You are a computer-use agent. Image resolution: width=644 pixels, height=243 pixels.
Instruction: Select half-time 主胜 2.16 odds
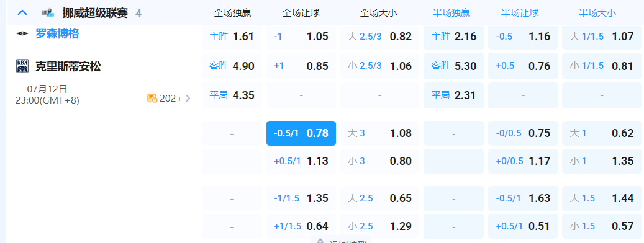click(x=454, y=37)
